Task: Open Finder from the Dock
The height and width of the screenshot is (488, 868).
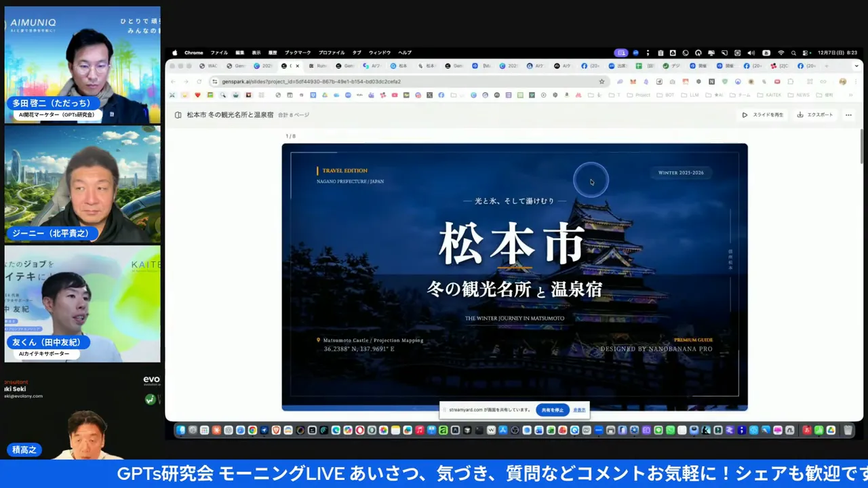Action: [x=180, y=430]
